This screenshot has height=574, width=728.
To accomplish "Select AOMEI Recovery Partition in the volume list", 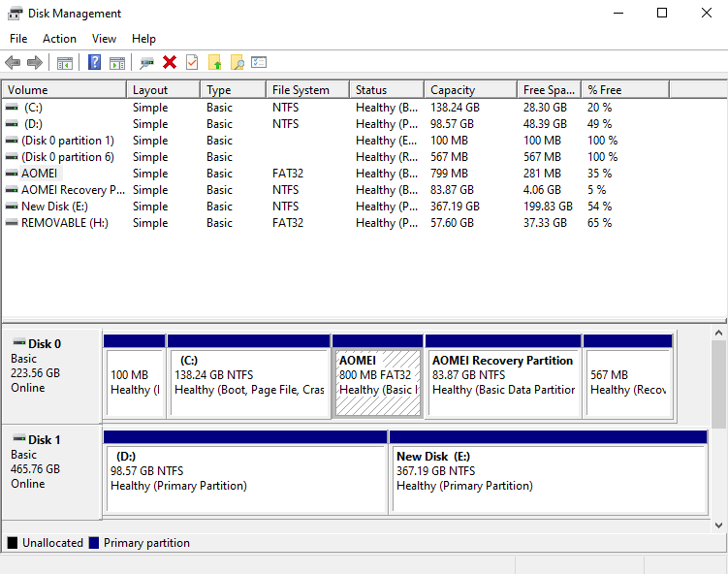I will 73,190.
